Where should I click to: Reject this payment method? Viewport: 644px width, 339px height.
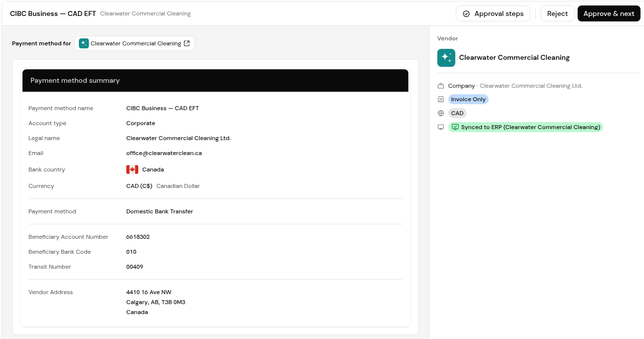tap(557, 13)
